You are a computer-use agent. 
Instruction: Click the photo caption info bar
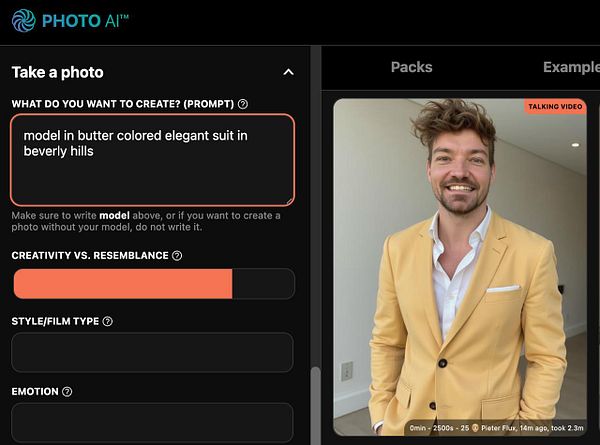496,428
